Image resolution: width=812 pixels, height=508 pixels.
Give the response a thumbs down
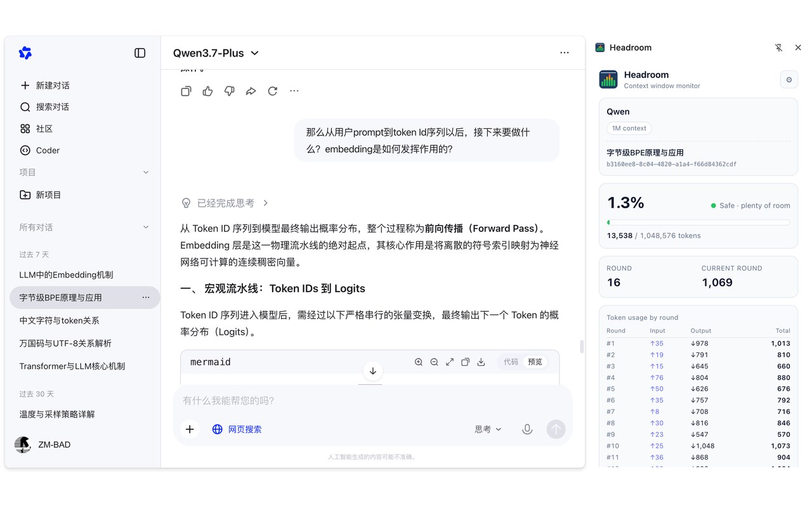[x=230, y=91]
